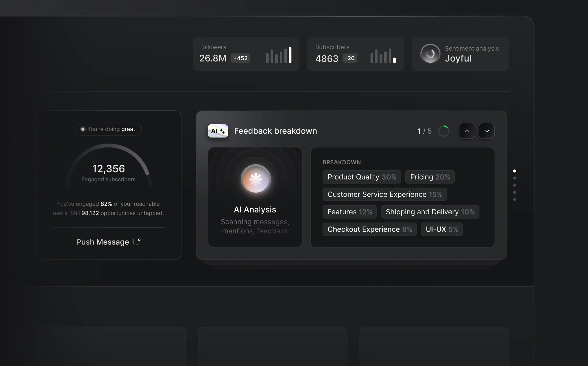
Task: Click the Checkout Experience 8% tag
Action: [x=369, y=229]
